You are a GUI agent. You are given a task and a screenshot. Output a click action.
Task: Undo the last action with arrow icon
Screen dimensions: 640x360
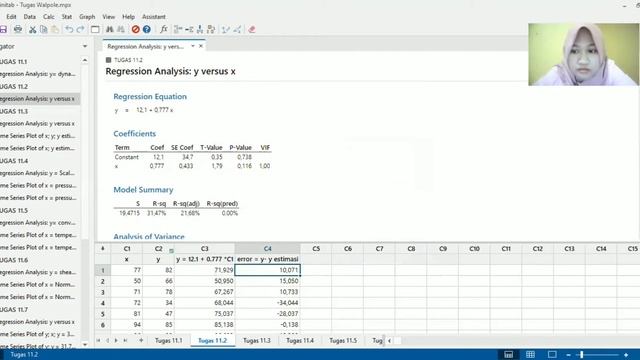69,29
